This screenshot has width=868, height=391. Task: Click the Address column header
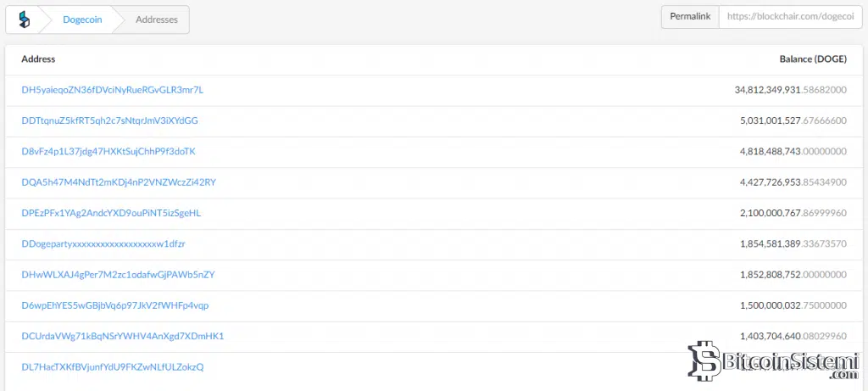38,59
